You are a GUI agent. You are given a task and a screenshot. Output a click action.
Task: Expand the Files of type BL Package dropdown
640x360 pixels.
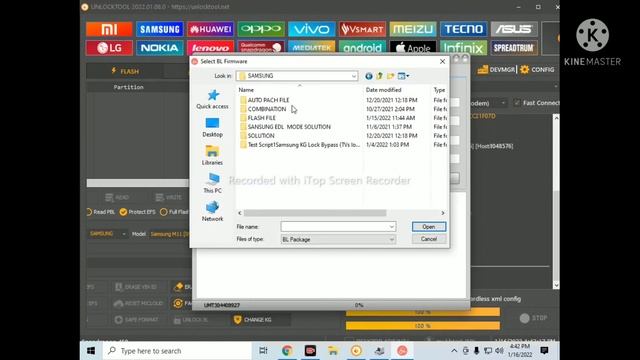[391, 240]
